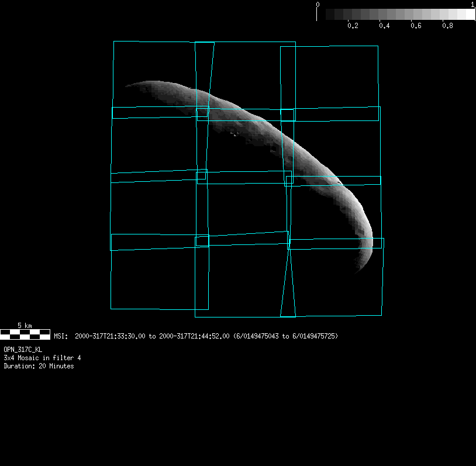Click the cyan bowtie shape atop the mosaic
This screenshot has width=476, height=466.
pos(205,76)
